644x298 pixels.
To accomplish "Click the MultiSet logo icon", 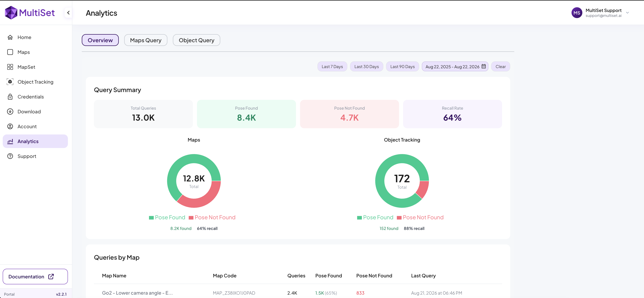I will [11, 13].
